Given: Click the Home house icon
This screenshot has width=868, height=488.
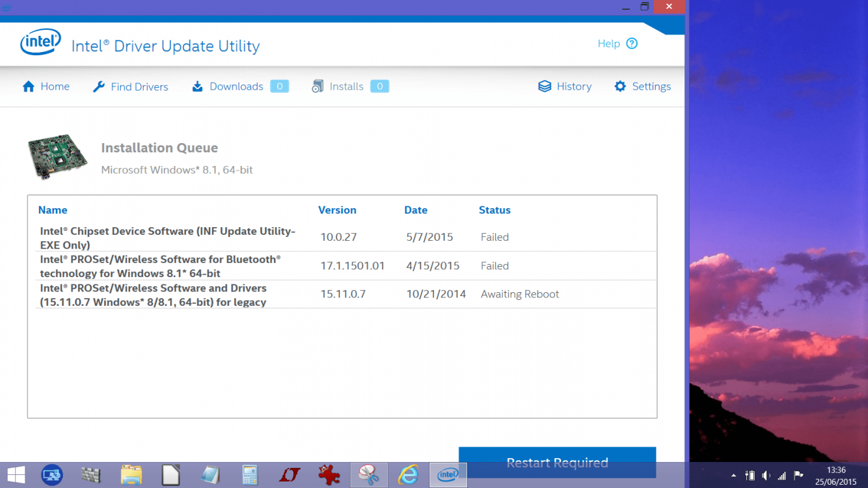Looking at the screenshot, I should (29, 87).
